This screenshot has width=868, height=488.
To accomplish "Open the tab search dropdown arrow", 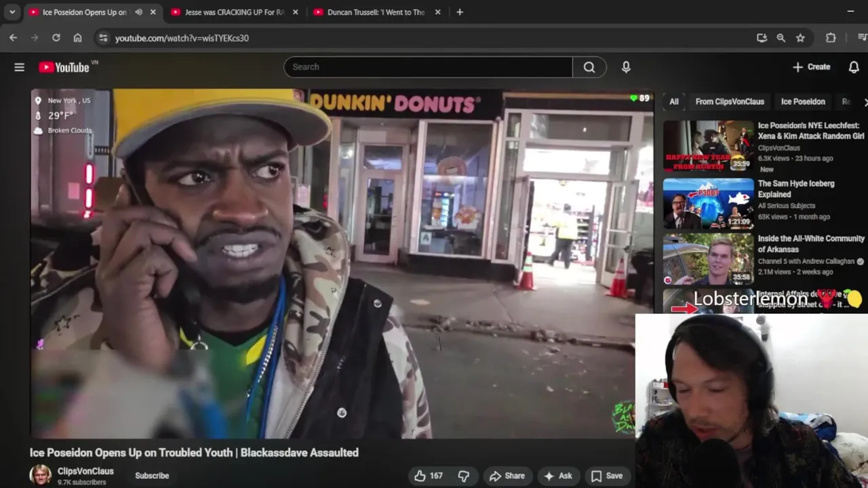I will pyautogui.click(x=12, y=12).
